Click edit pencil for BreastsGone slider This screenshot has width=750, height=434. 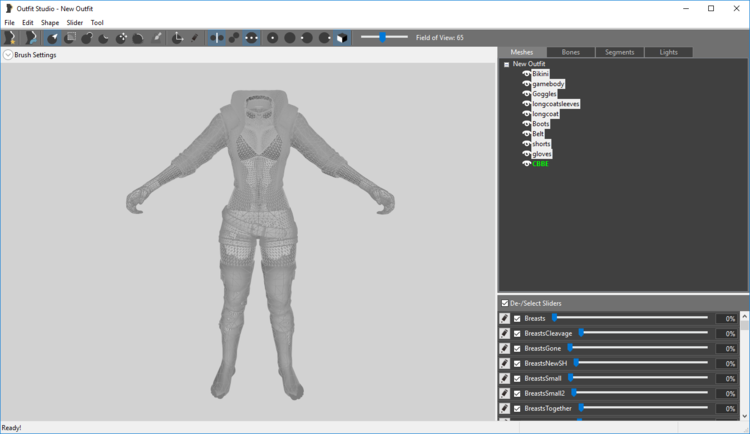pyautogui.click(x=505, y=348)
